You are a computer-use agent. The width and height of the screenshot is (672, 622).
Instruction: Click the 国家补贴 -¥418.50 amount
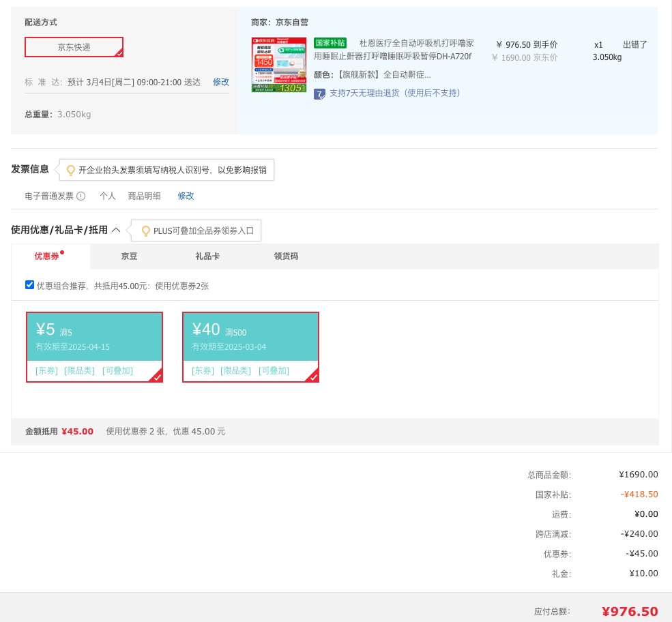[639, 494]
